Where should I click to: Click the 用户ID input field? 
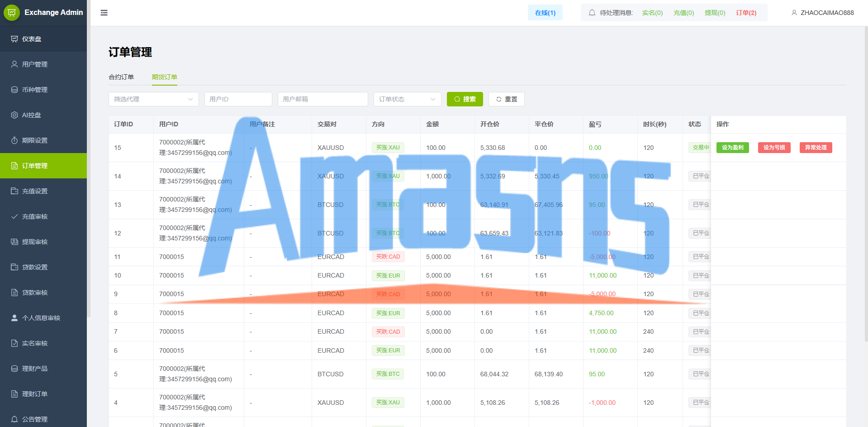point(238,99)
